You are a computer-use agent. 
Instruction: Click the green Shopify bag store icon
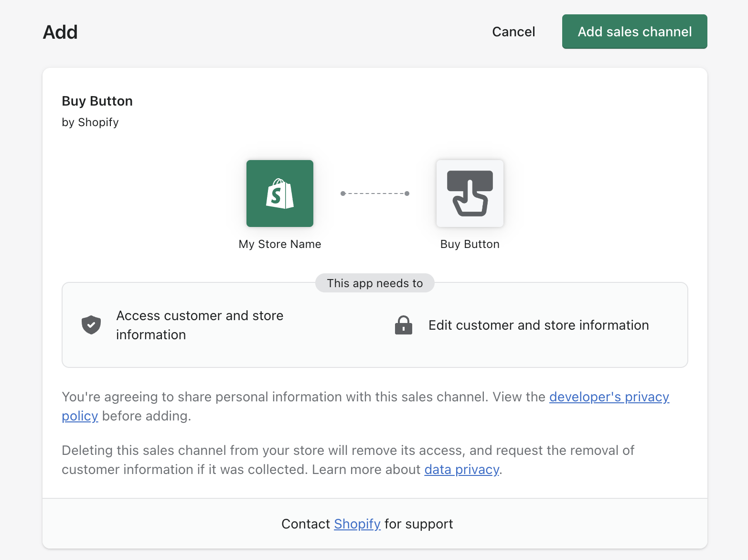280,194
